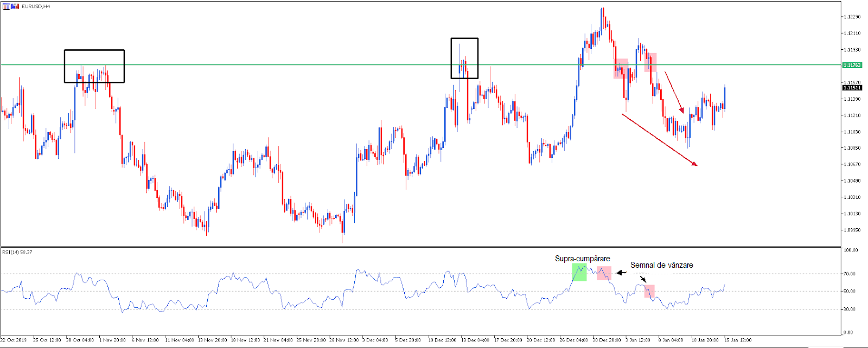Select the RSI(14) indicator label
The height and width of the screenshot is (348, 868).
tap(17, 252)
